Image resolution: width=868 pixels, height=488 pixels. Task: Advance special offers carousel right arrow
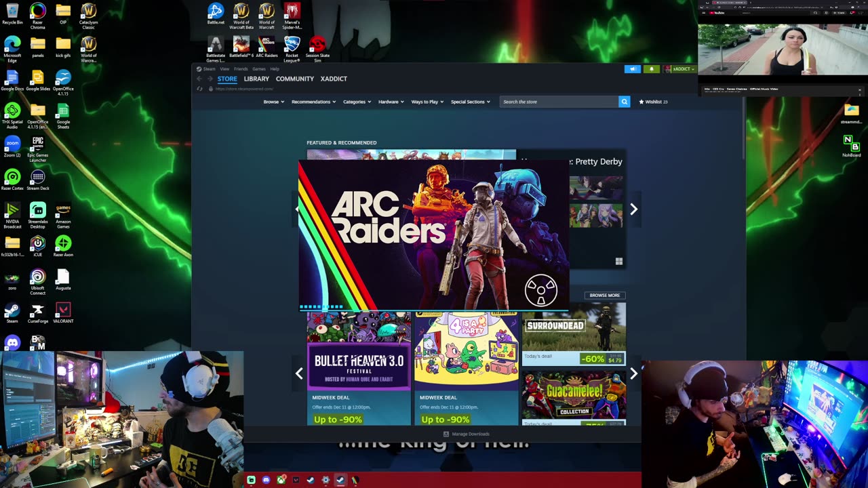[633, 373]
